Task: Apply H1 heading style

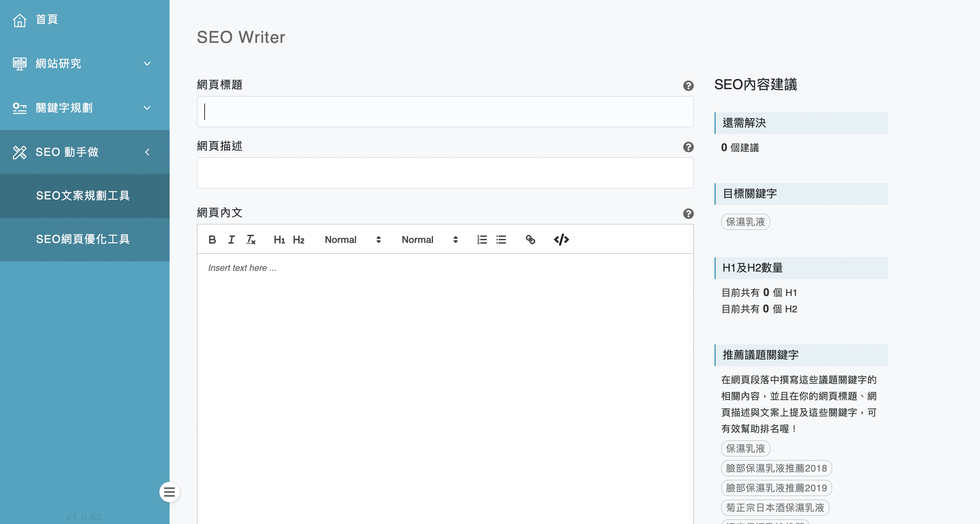Action: [279, 240]
